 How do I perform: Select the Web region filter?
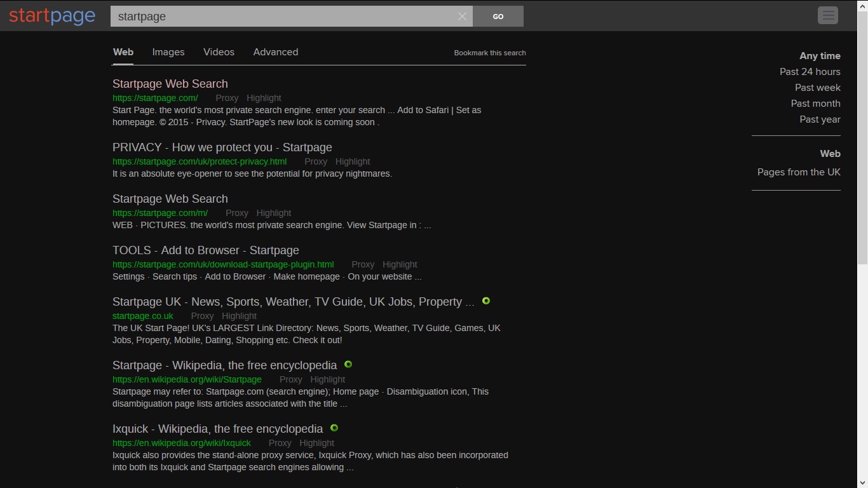point(831,154)
